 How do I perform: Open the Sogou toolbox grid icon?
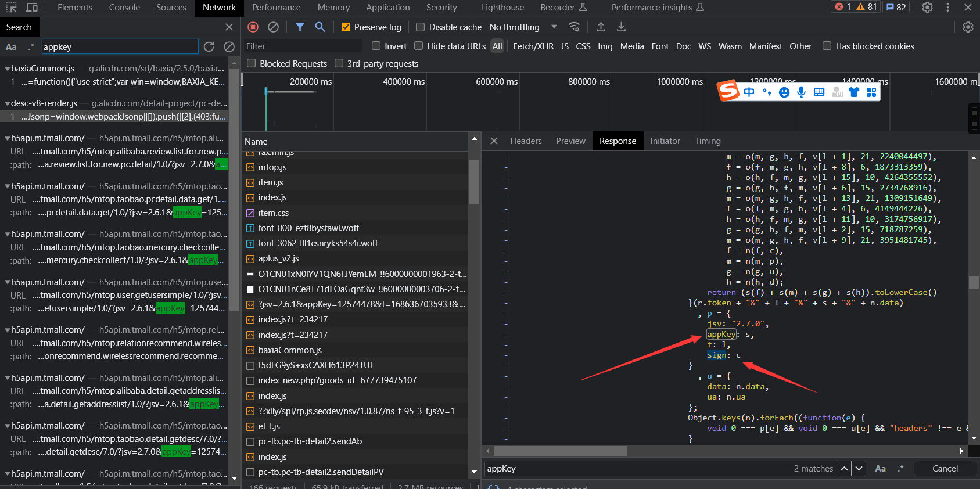point(871,92)
